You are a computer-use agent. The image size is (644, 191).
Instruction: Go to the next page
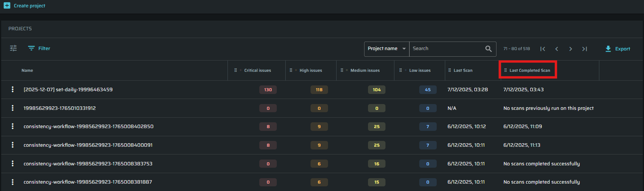[x=571, y=49]
